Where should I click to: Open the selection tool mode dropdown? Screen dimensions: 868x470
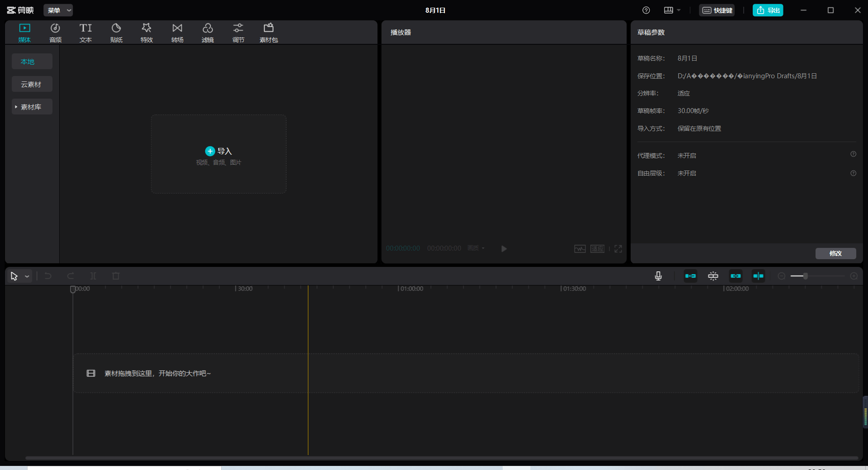point(27,276)
